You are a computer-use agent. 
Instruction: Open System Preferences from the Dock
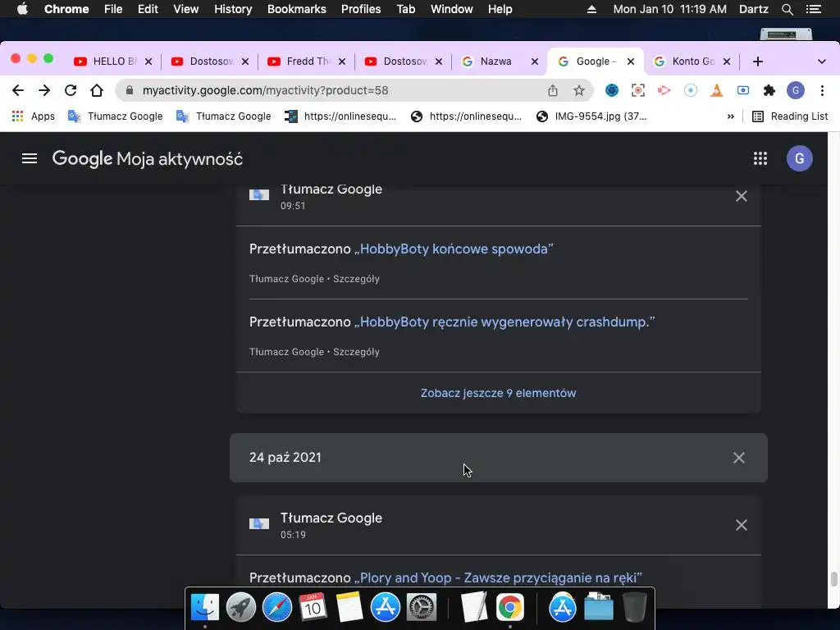[x=421, y=608]
